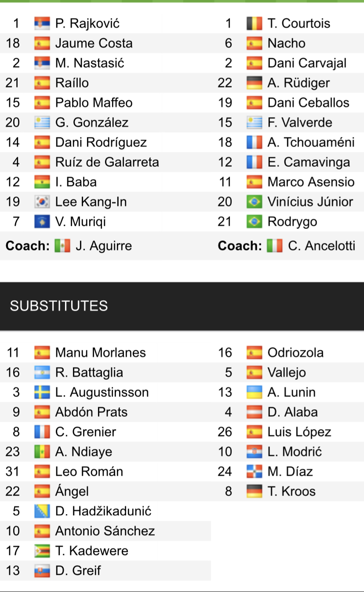View substitute T. Kroos's details
The width and height of the screenshot is (364, 592).
291,491
